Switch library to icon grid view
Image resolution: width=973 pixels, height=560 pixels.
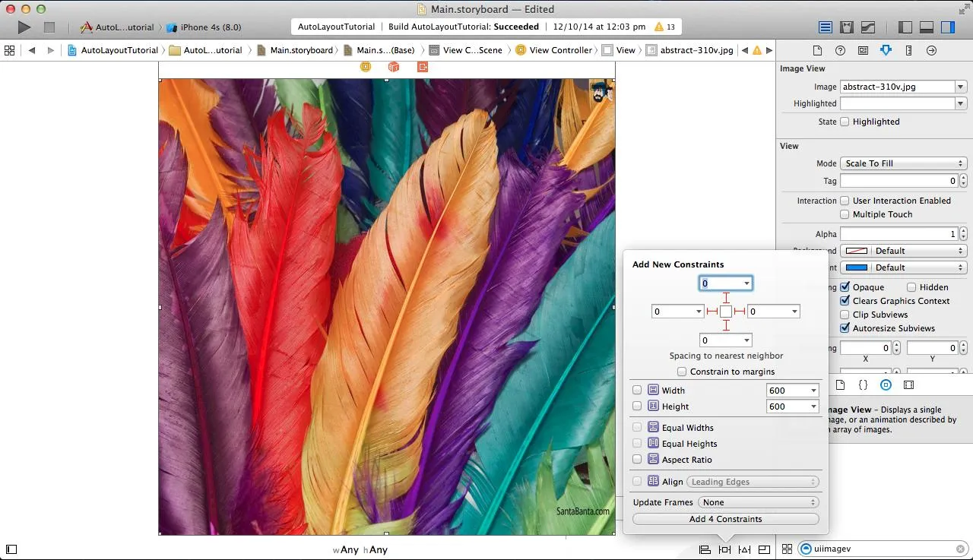click(x=787, y=549)
